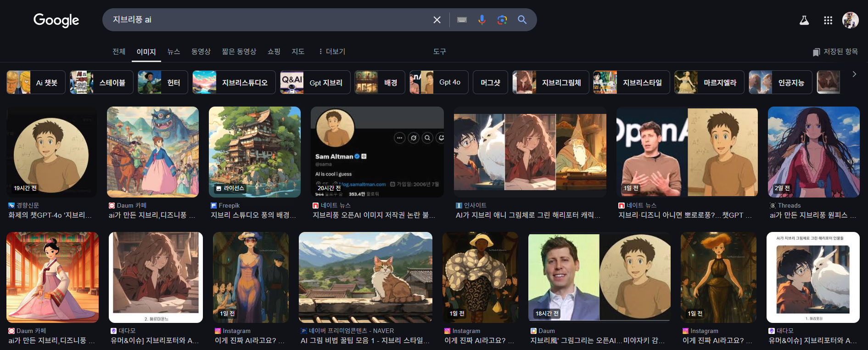Open the NAVER cat on rooftop thumbnail
This screenshot has height=350, width=868.
(365, 277)
